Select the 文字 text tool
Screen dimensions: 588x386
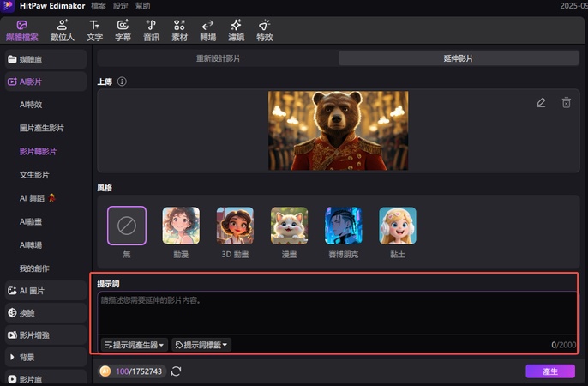(x=94, y=30)
